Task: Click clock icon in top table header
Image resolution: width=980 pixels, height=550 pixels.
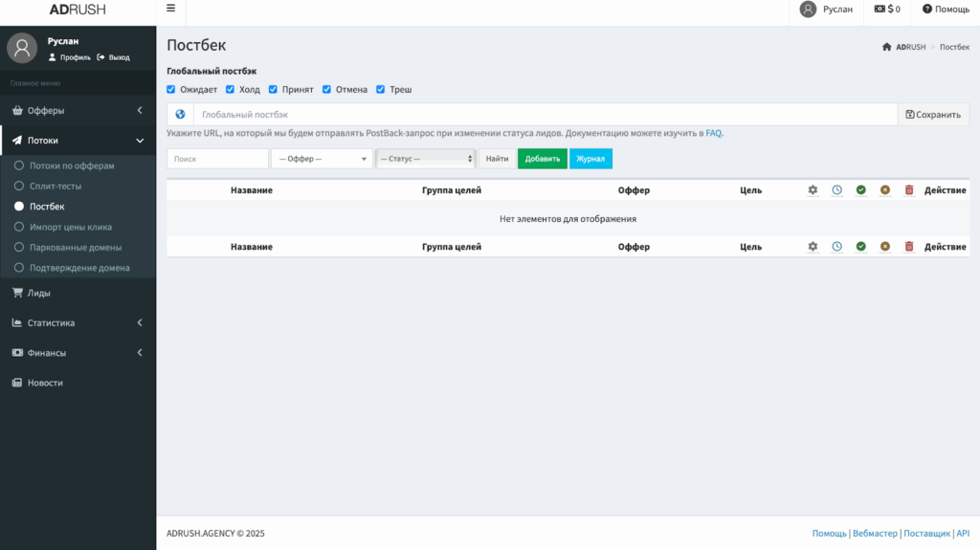Action: 836,190
